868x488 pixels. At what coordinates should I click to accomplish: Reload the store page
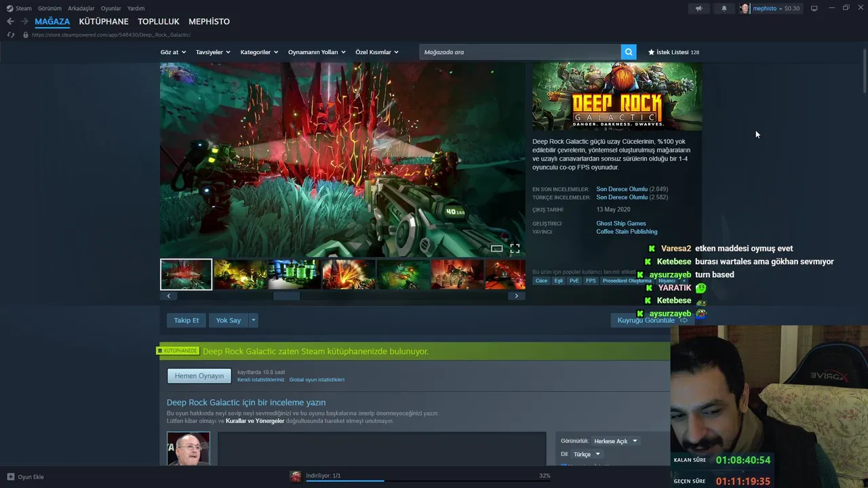point(10,35)
